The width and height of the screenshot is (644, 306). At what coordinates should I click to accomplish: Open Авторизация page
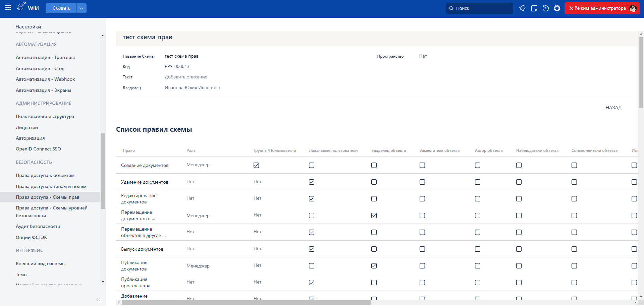coord(30,138)
